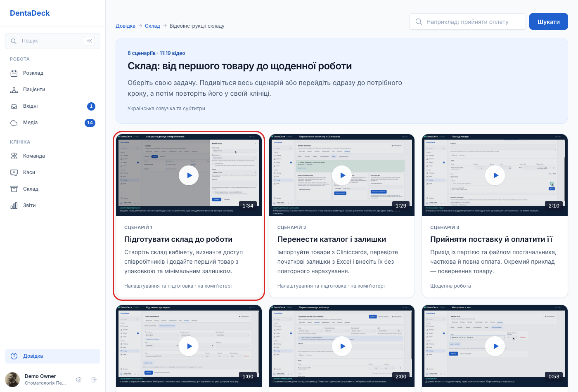Screen dimensions: 578x392
Task: Click the 1:00 duration label
Action: [x=248, y=377]
